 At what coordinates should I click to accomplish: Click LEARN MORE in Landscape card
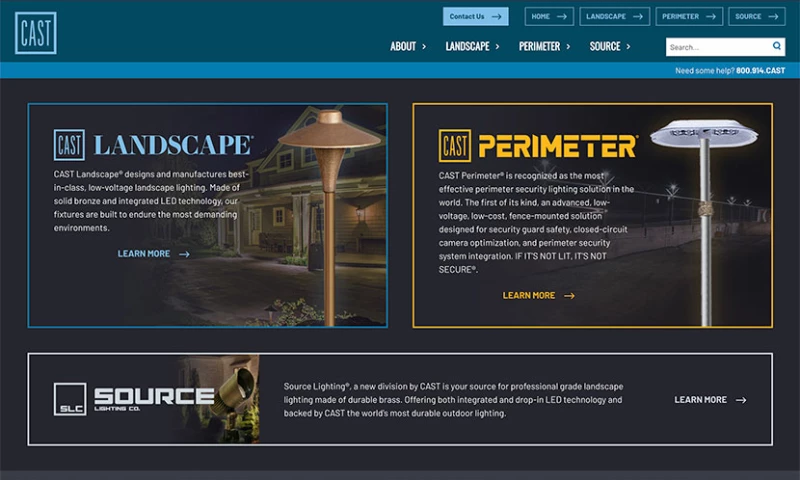pos(144,254)
